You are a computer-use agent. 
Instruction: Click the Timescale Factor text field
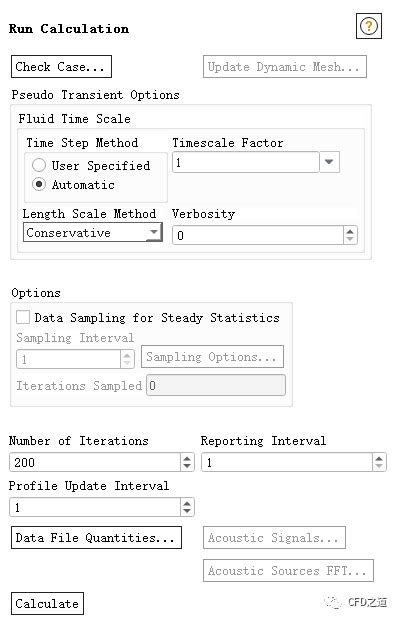coord(246,162)
